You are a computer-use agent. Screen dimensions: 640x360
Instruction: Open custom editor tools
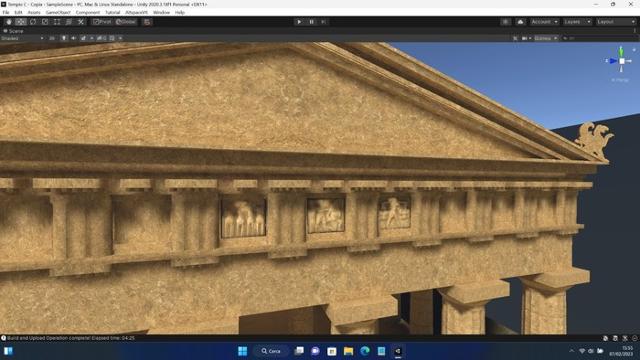pyautogui.click(x=81, y=22)
